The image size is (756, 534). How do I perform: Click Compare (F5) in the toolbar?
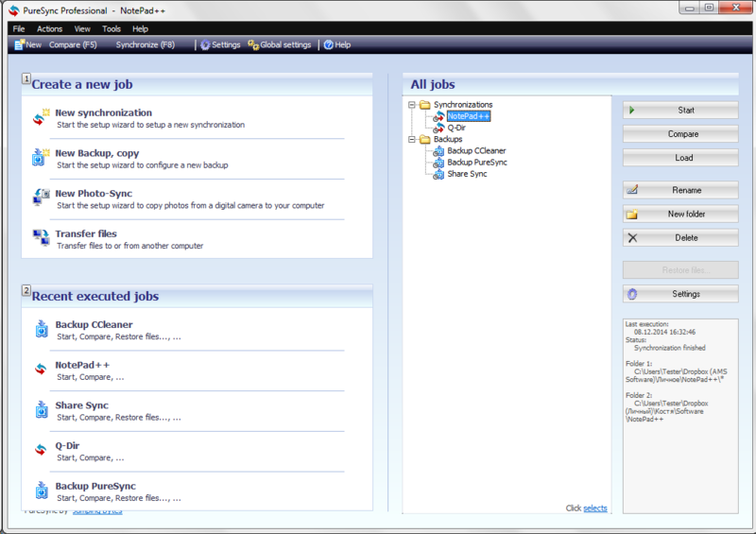pyautogui.click(x=73, y=44)
